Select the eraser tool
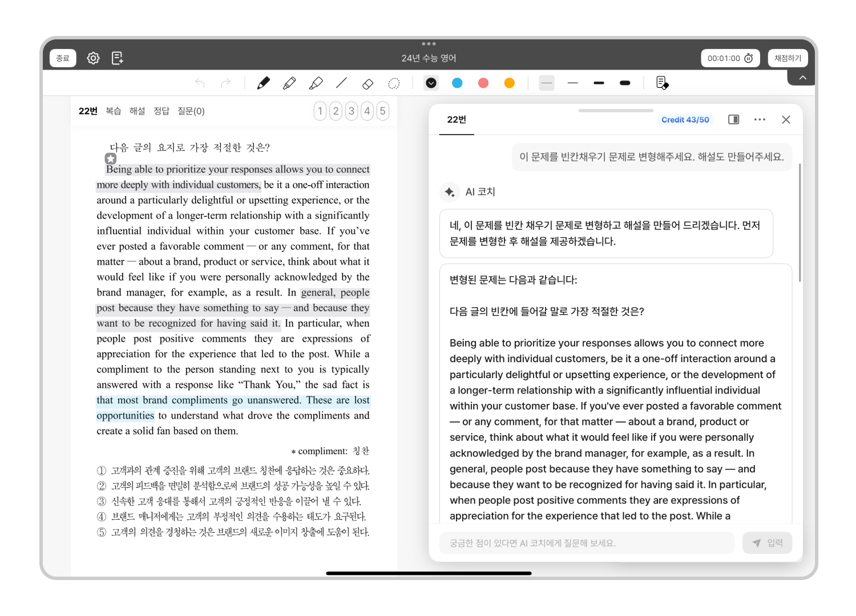856x616 pixels. tap(368, 83)
